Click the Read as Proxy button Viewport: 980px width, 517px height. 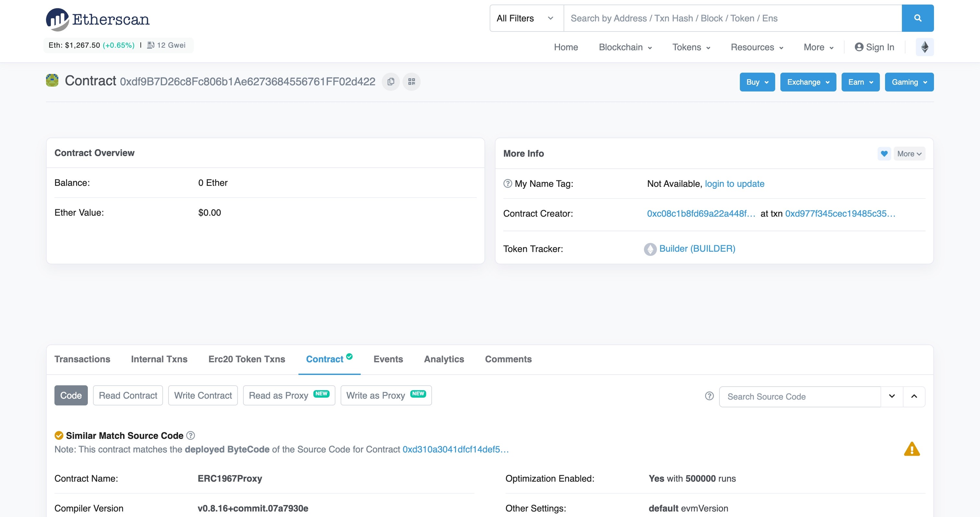[289, 396]
